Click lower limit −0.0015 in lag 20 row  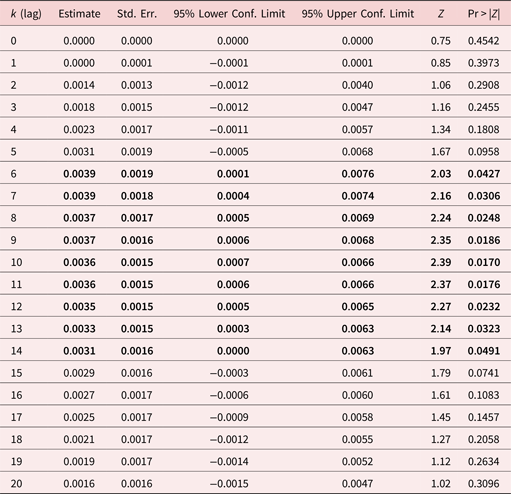[229, 484]
